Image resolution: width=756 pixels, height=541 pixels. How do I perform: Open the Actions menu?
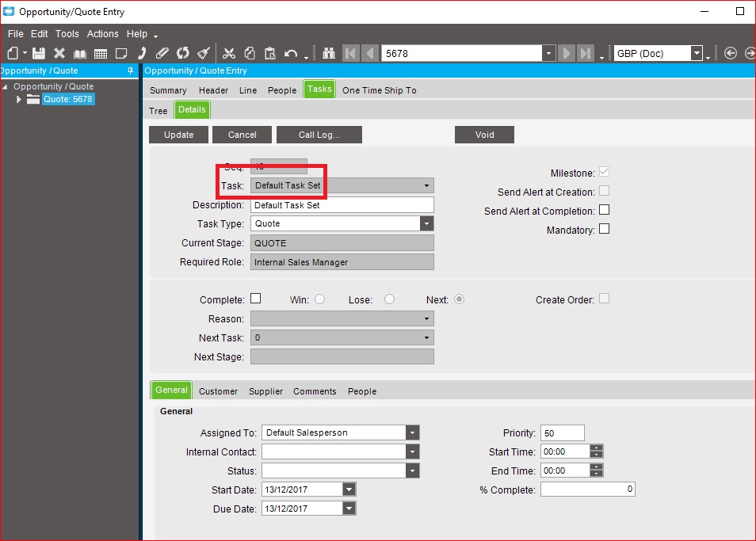click(x=103, y=34)
